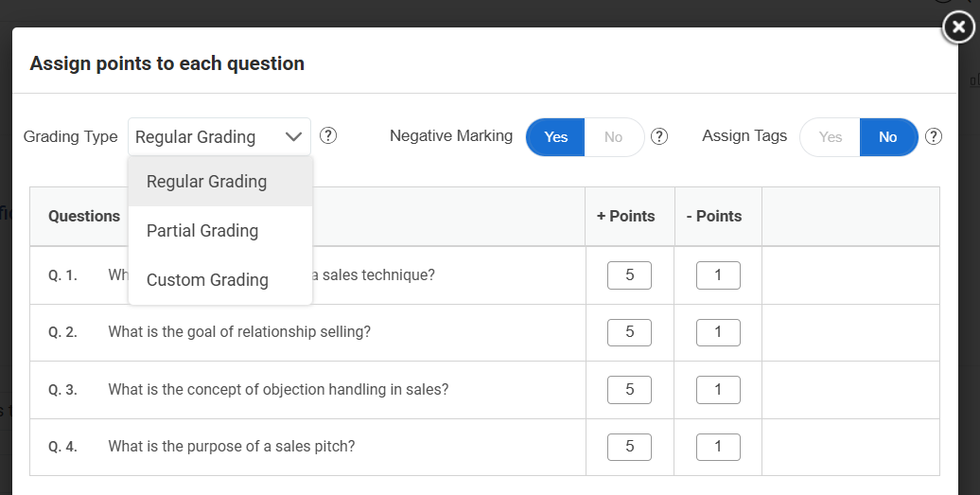Image resolution: width=980 pixels, height=495 pixels.
Task: Set Negative Marking to No
Action: pos(614,137)
